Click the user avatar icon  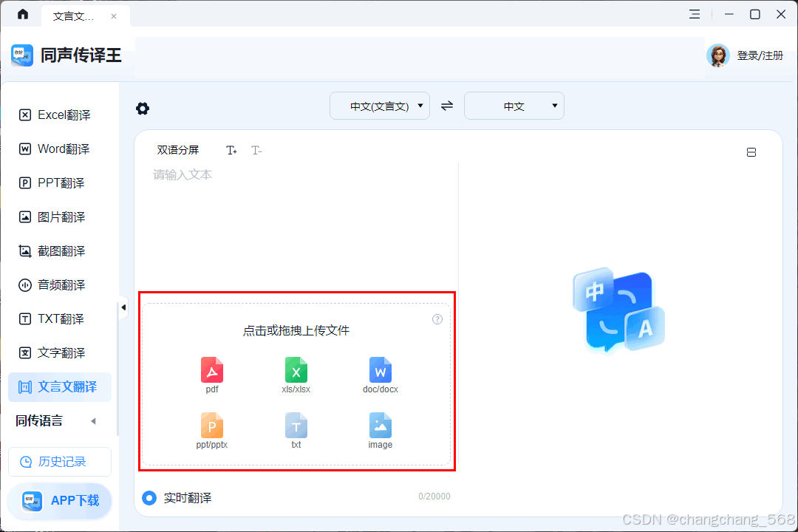tap(718, 55)
